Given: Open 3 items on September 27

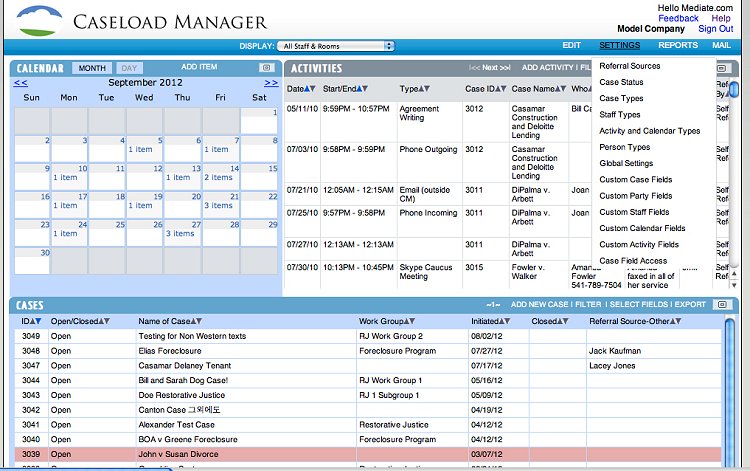Looking at the screenshot, I should [x=180, y=234].
